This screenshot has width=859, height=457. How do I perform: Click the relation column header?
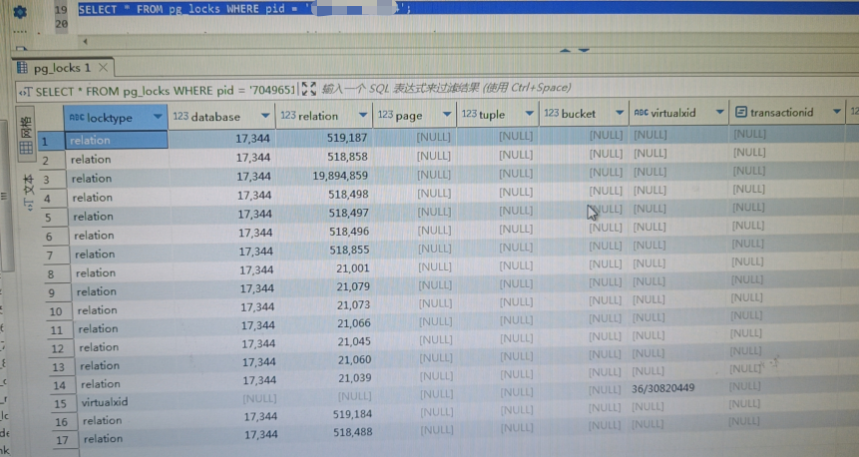(x=324, y=116)
